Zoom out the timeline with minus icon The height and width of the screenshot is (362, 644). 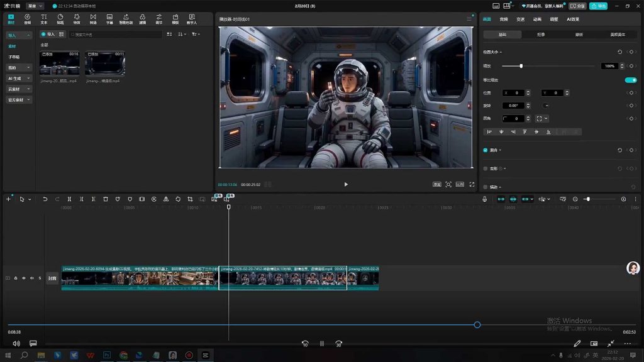coord(575,199)
